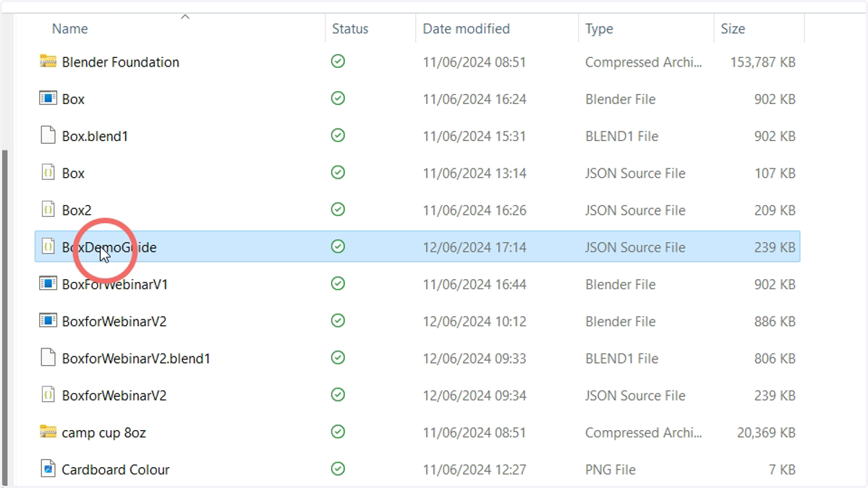Click the Box Blender File icon
This screenshot has height=488, width=868.
click(48, 98)
